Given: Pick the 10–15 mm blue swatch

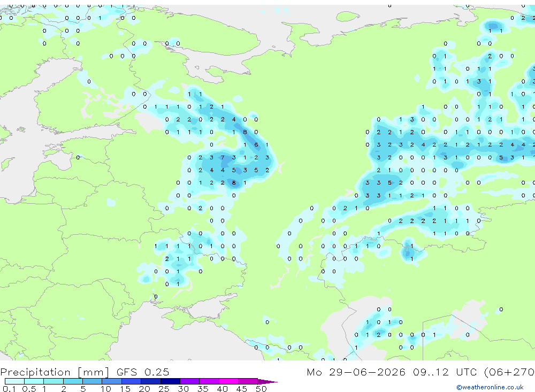Looking at the screenshot, I should click(112, 381).
